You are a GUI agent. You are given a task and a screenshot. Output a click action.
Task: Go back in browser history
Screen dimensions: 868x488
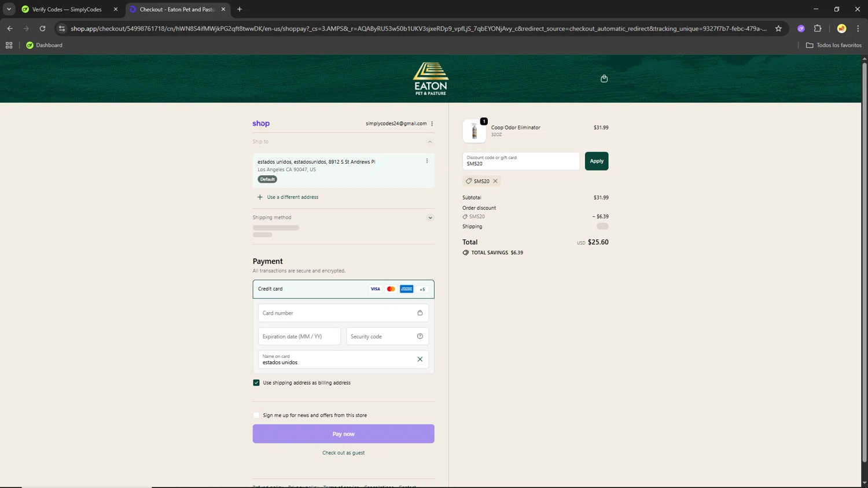(x=10, y=28)
